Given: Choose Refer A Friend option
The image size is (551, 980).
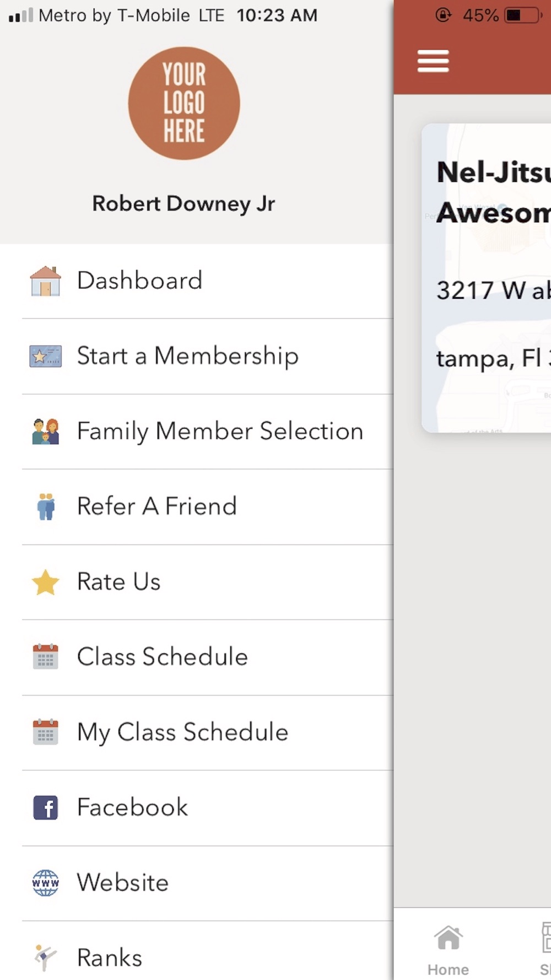Looking at the screenshot, I should click(156, 507).
